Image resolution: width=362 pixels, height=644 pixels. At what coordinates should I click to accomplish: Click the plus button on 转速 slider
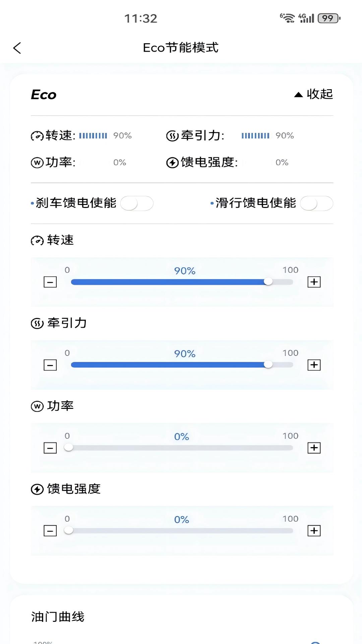point(314,282)
